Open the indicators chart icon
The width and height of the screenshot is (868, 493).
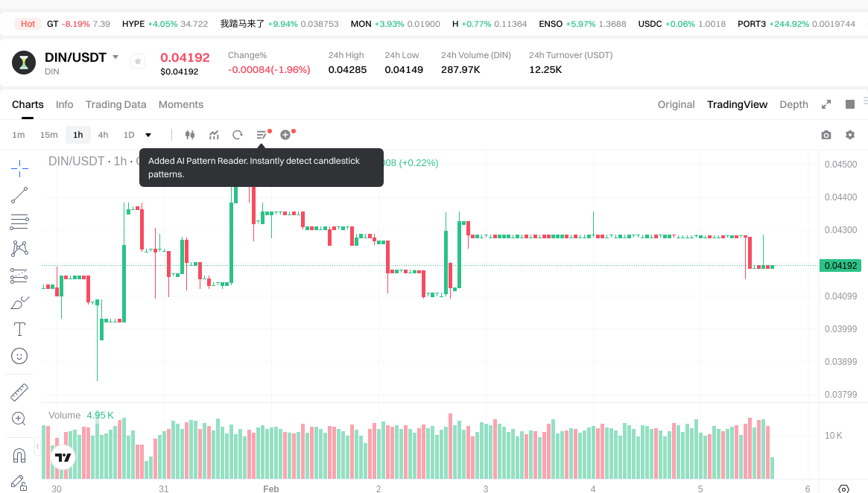(214, 135)
